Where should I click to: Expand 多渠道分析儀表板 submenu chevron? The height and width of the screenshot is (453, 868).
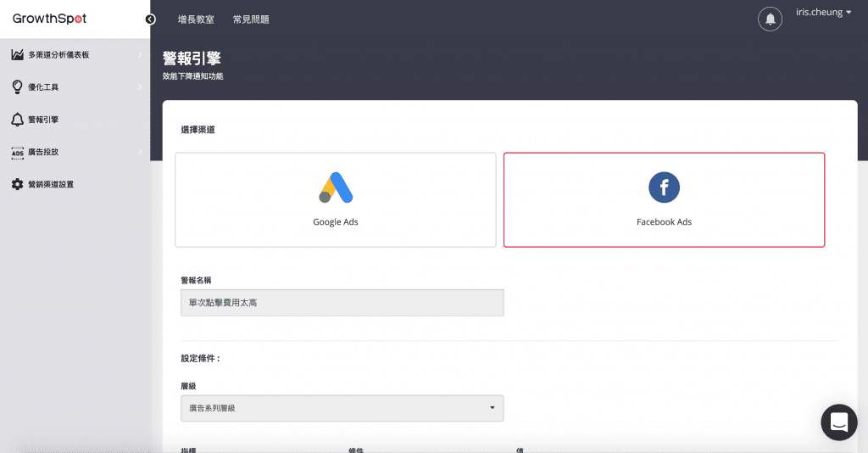pyautogui.click(x=140, y=54)
